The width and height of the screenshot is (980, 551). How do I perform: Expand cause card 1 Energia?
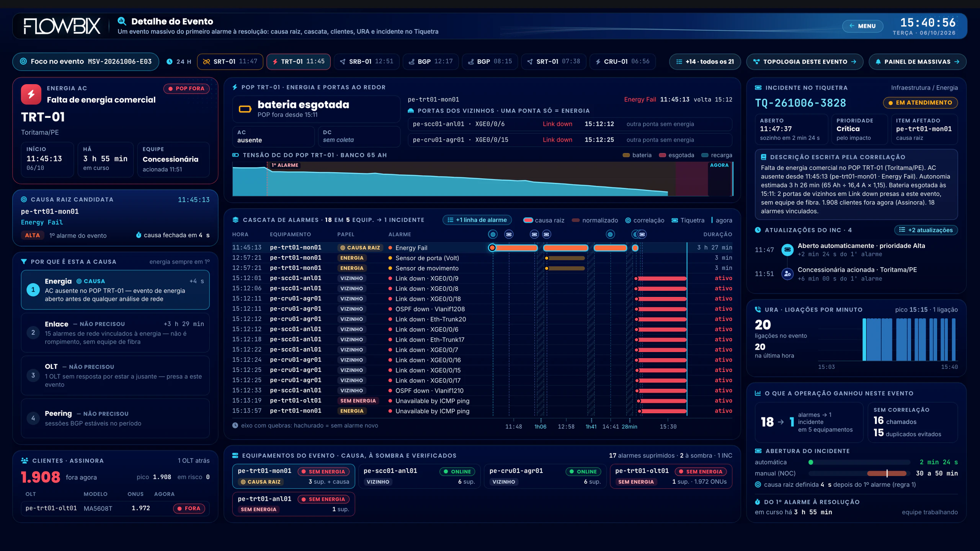click(115, 290)
